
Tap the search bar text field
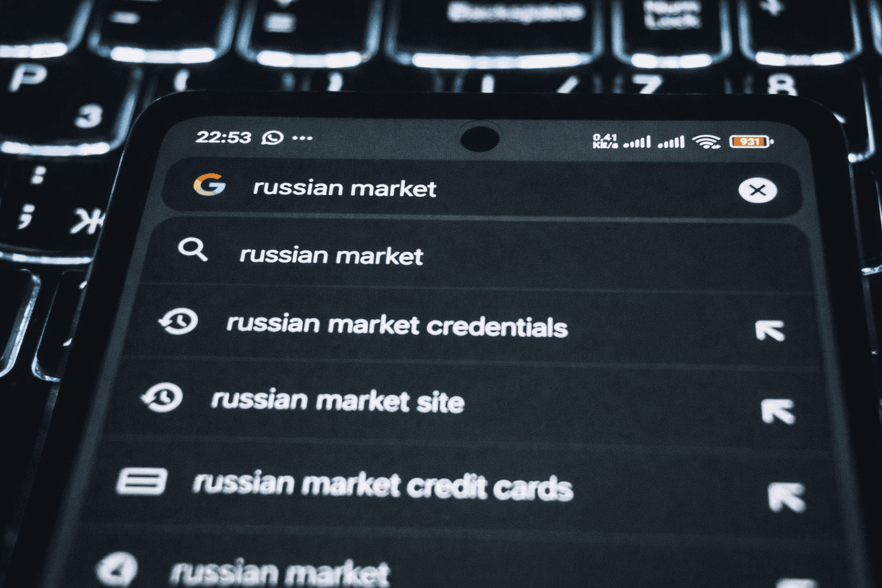click(x=481, y=188)
